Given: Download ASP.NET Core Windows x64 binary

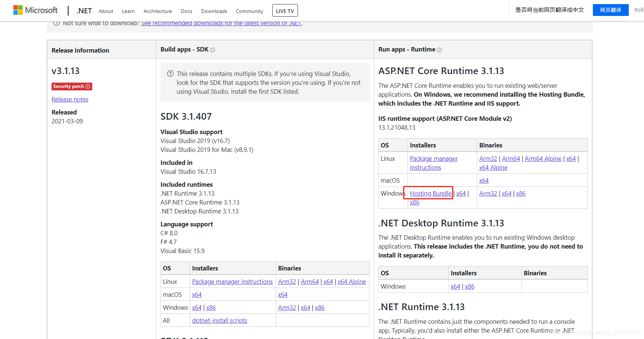Looking at the screenshot, I should pyautogui.click(x=507, y=193).
